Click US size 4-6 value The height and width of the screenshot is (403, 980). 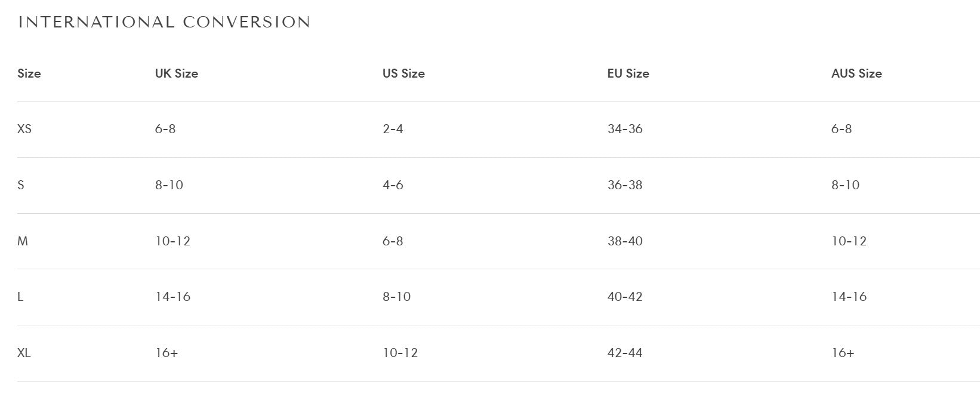coord(393,185)
